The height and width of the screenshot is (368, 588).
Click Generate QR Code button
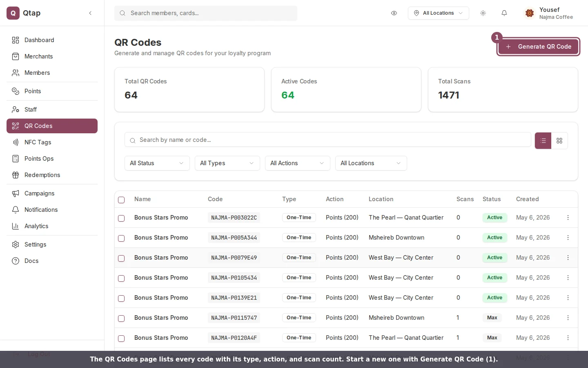point(538,47)
